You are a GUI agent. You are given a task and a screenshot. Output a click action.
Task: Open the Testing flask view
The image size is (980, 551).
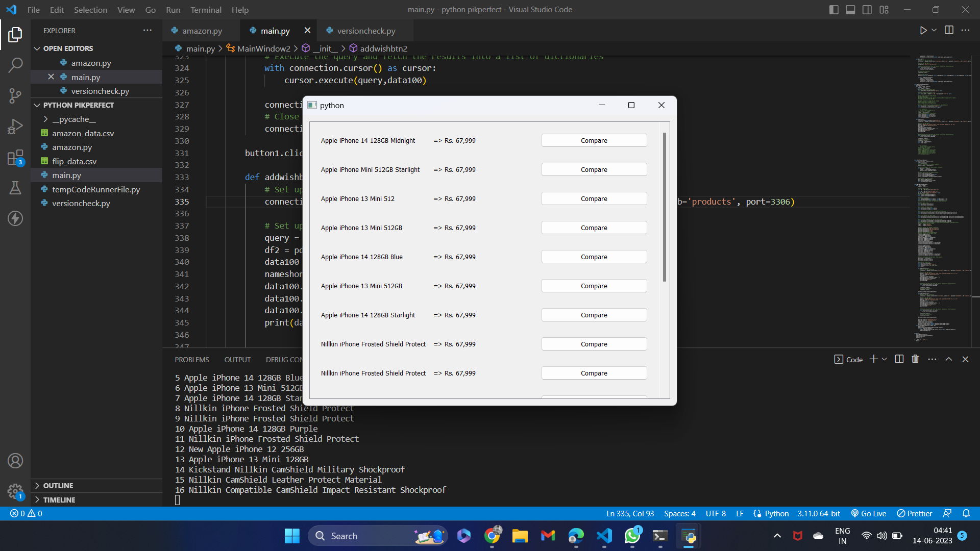tap(15, 188)
